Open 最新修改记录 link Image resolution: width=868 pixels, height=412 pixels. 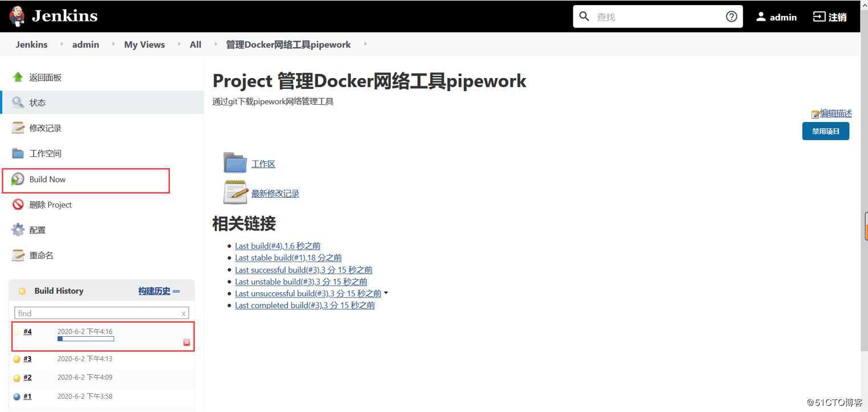(x=275, y=194)
